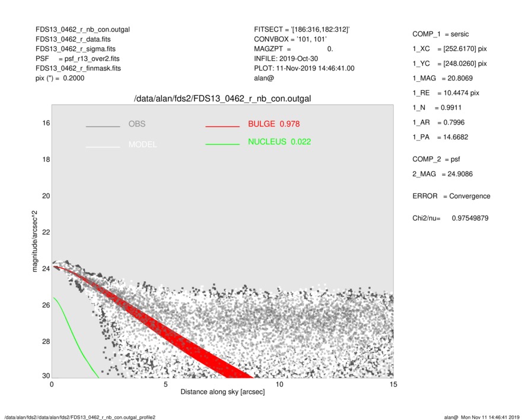Click the INFILE: 2019-Oct-30 line

point(286,59)
